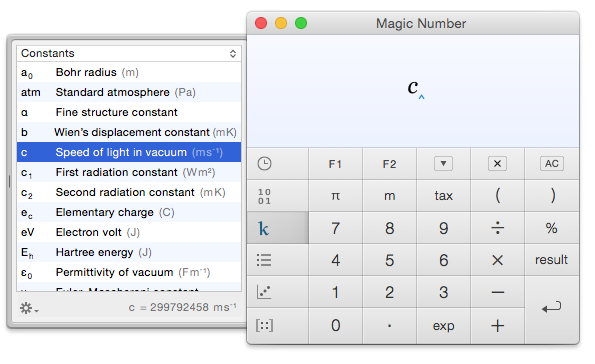Open the list view icon

[x=264, y=260]
